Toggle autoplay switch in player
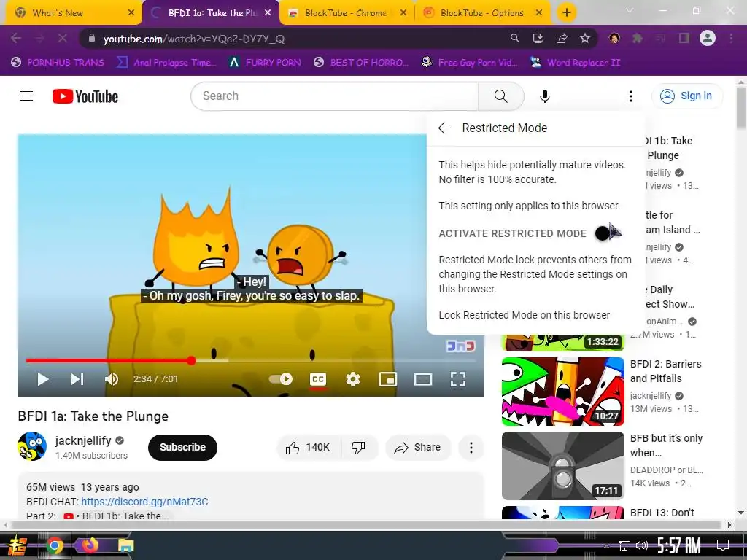 (x=280, y=379)
